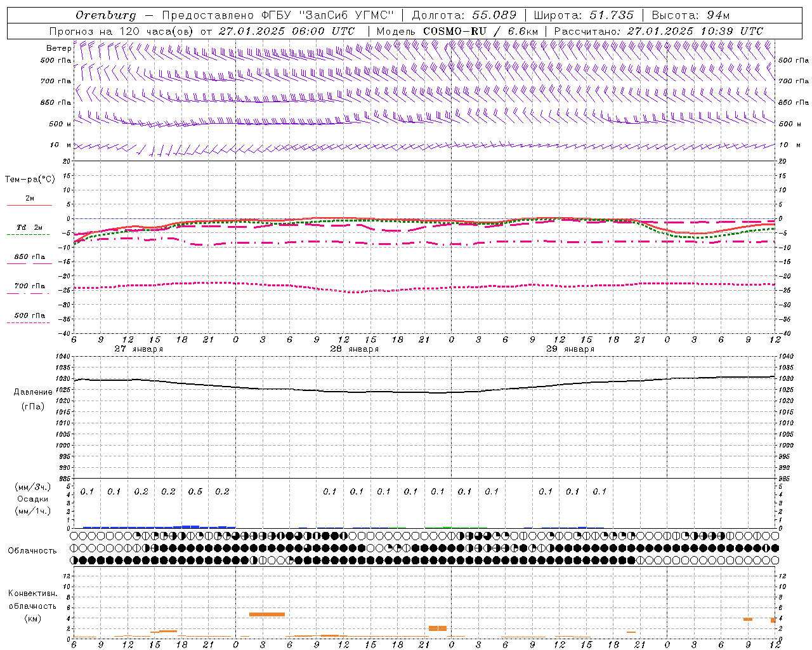Image resolution: width=812 pixels, height=650 pixels.
Task: Select the text Предоставлено ФГБУ "ЗапСиб УГМС"
Action: pos(278,15)
